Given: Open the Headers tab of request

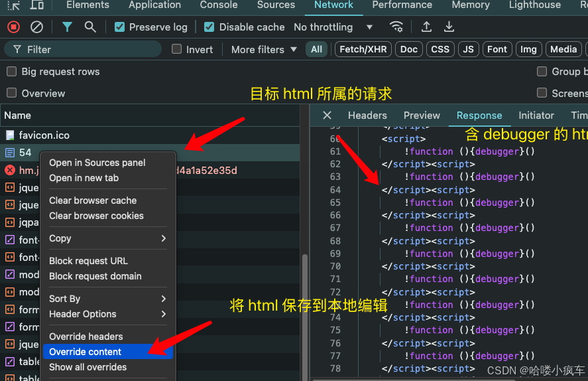Looking at the screenshot, I should coord(367,115).
